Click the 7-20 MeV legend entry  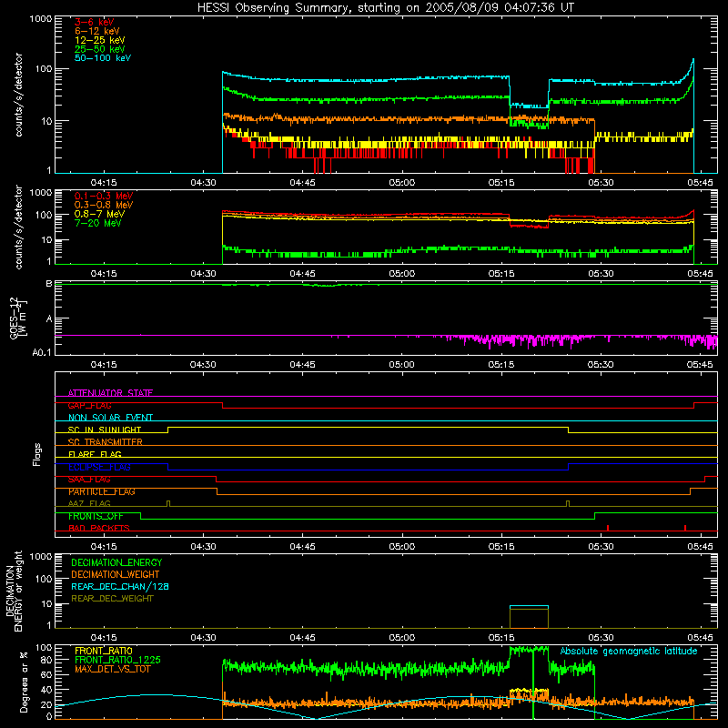98,223
